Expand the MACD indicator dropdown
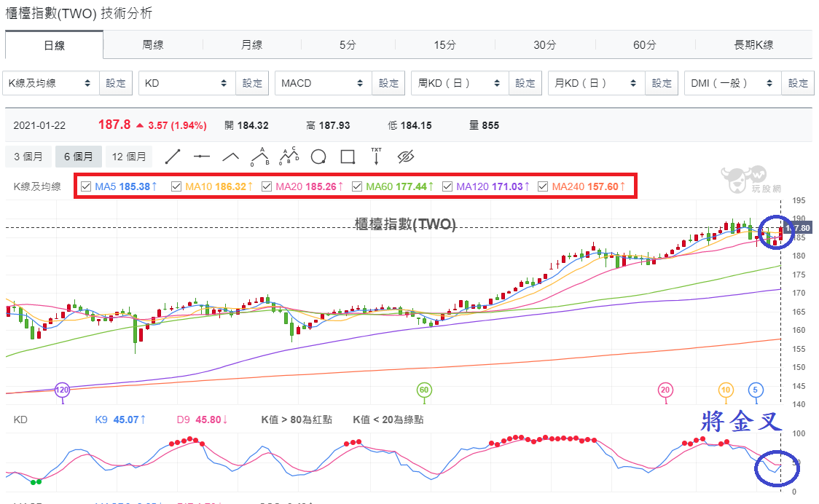The width and height of the screenshot is (819, 504). (x=324, y=83)
